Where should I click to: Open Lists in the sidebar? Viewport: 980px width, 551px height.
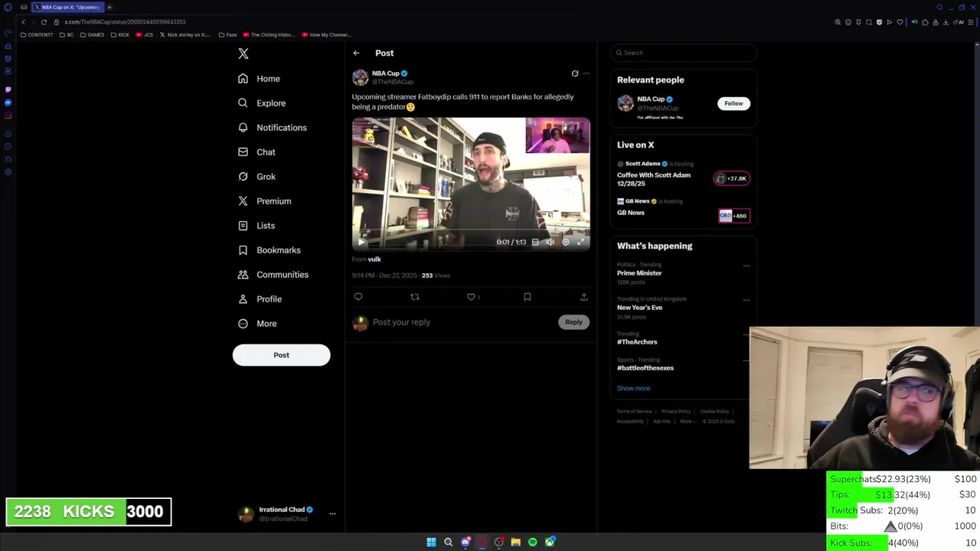[256, 226]
